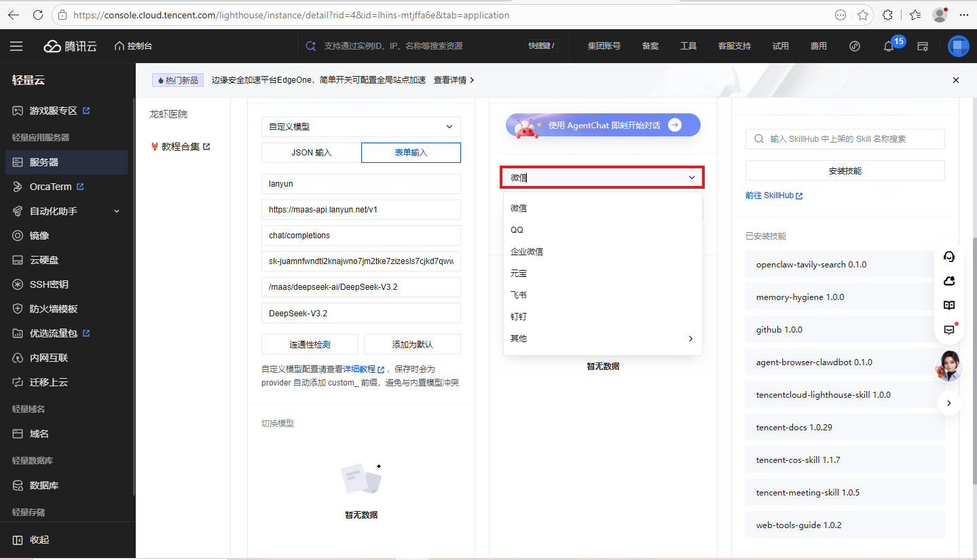977x560 pixels.
Task: Open 前往 SkillHub link
Action: click(x=774, y=195)
